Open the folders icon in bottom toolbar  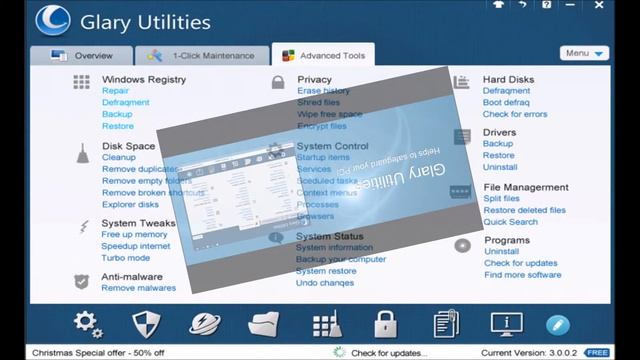click(264, 324)
